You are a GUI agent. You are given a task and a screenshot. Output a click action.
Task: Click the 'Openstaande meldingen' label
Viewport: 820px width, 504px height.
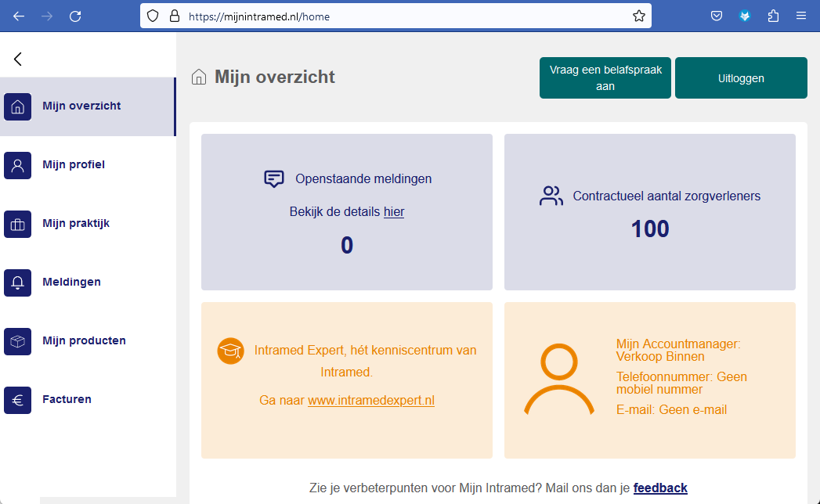click(x=363, y=178)
